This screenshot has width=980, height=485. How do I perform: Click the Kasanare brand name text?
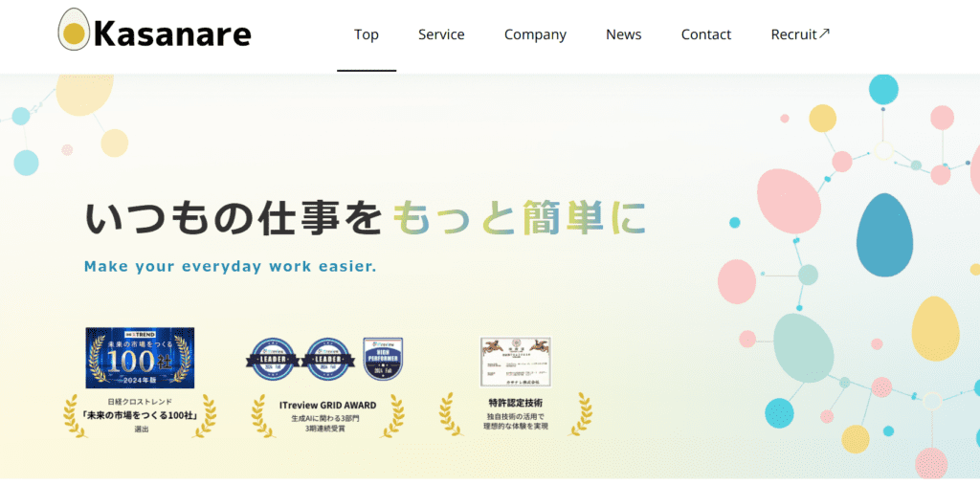point(172,35)
